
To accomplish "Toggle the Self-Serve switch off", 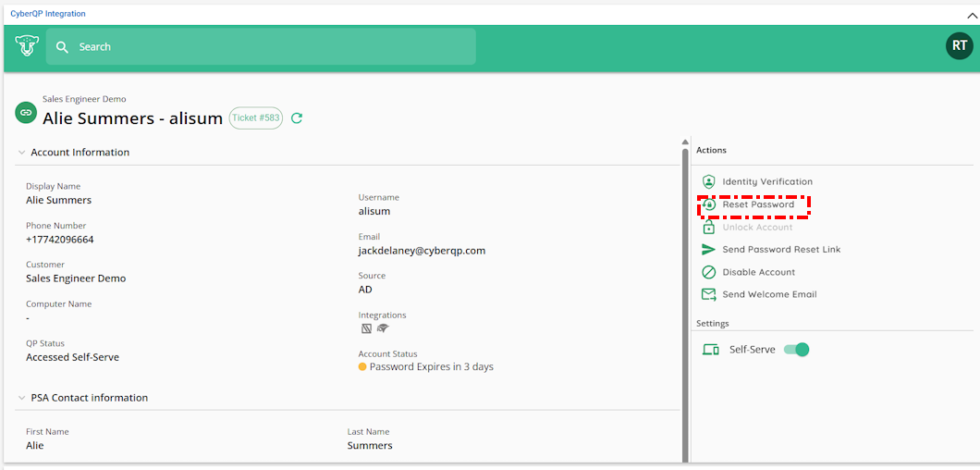I will [796, 350].
